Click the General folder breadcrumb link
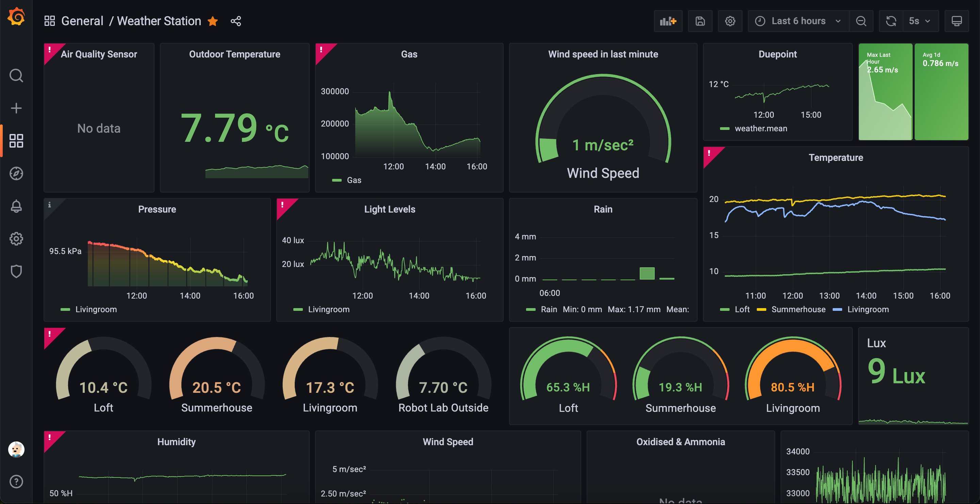The height and width of the screenshot is (504, 980). click(x=82, y=21)
